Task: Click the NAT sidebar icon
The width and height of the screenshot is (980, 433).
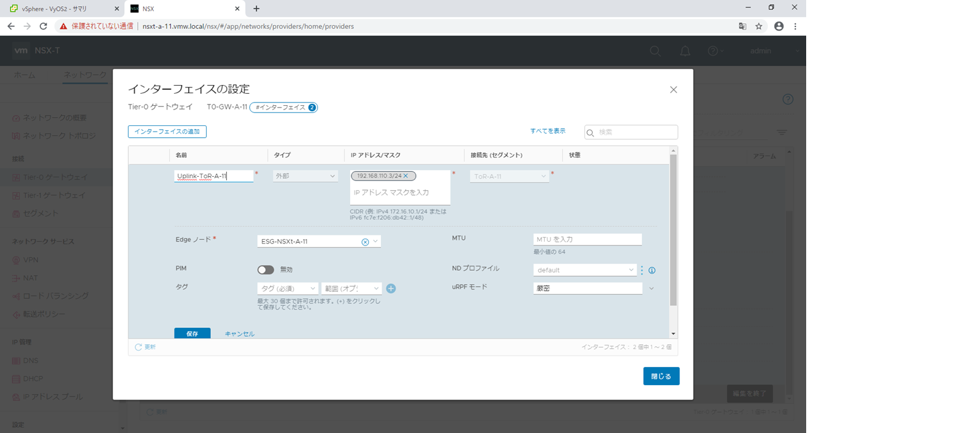Action: [16, 278]
